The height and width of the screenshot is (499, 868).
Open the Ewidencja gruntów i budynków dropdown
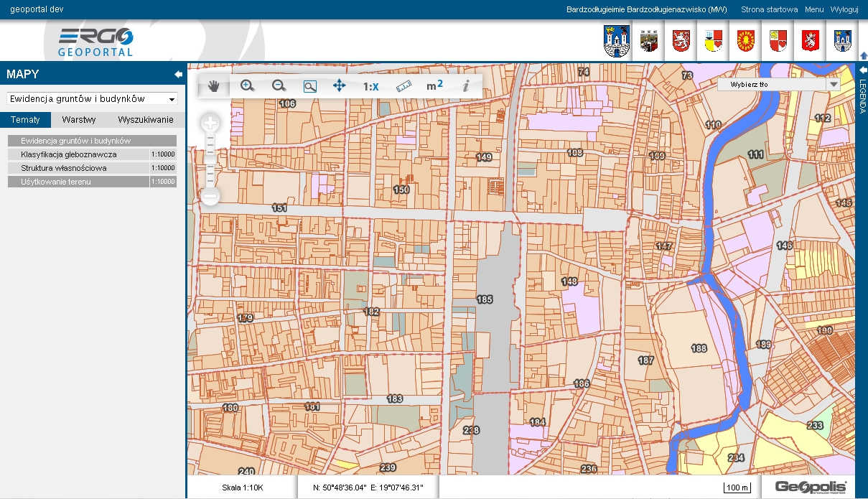click(x=92, y=98)
